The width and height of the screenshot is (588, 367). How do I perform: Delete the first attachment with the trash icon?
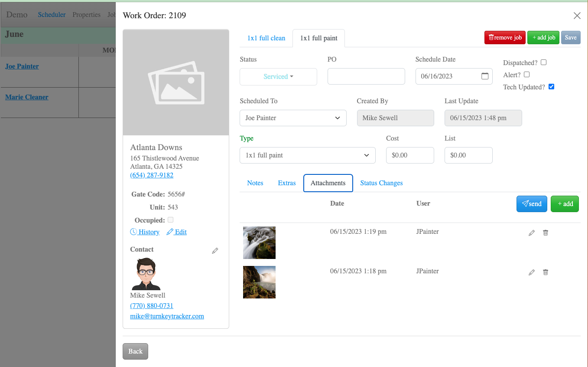pyautogui.click(x=546, y=233)
